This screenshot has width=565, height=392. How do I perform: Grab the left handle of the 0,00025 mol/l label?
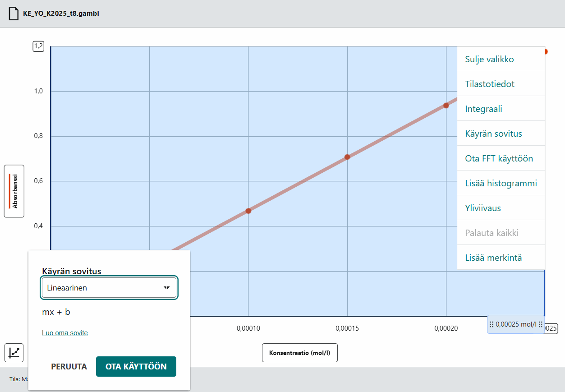pos(492,324)
